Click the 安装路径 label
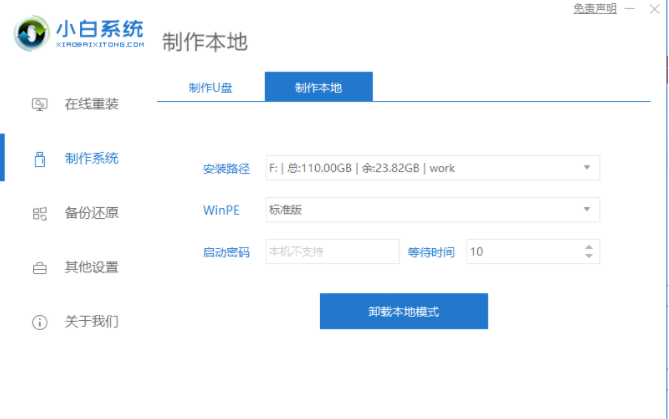669x419 pixels. pyautogui.click(x=226, y=169)
